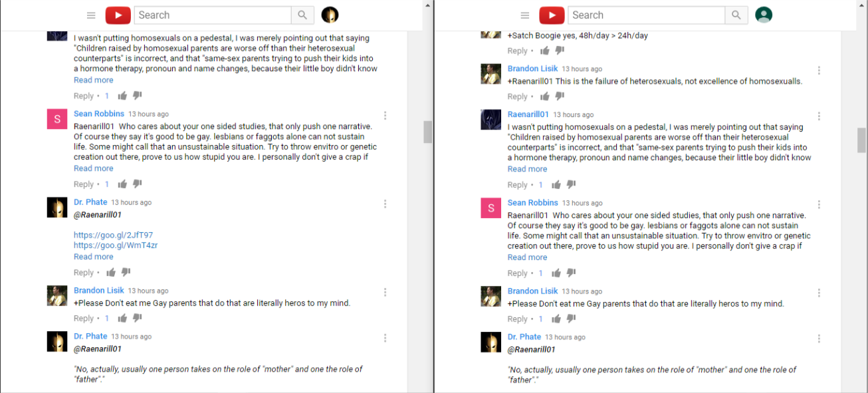868x393 pixels.
Task: Click the search magnifier button in right window
Action: click(x=736, y=15)
